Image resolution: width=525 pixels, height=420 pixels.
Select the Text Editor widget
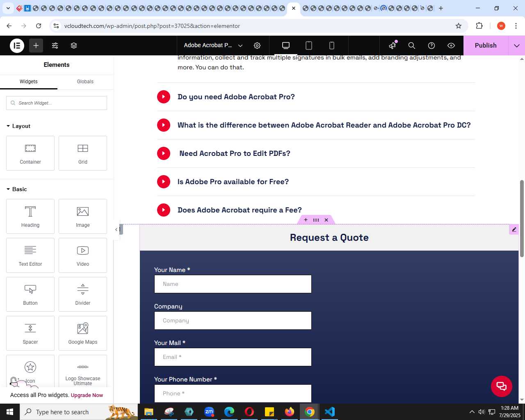(30, 255)
